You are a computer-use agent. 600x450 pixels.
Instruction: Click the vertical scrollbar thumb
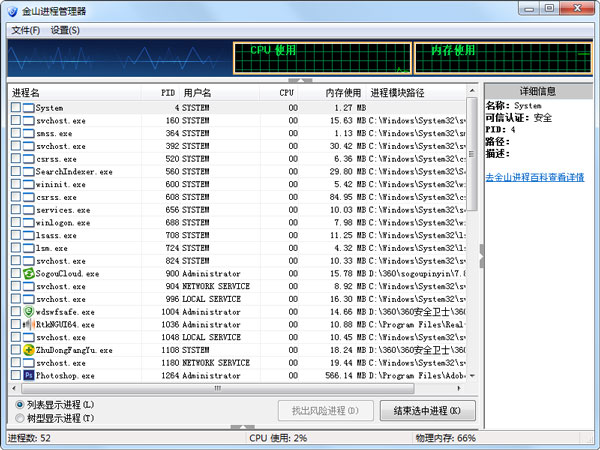tap(472, 154)
